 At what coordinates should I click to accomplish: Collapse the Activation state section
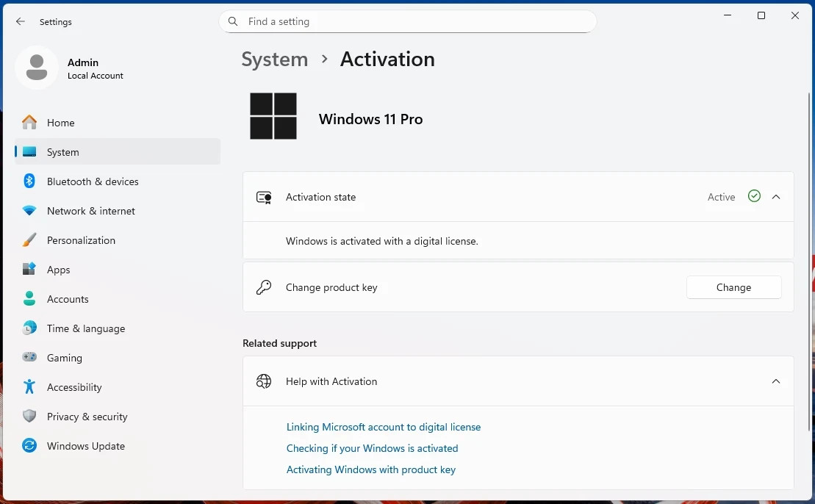(x=776, y=197)
